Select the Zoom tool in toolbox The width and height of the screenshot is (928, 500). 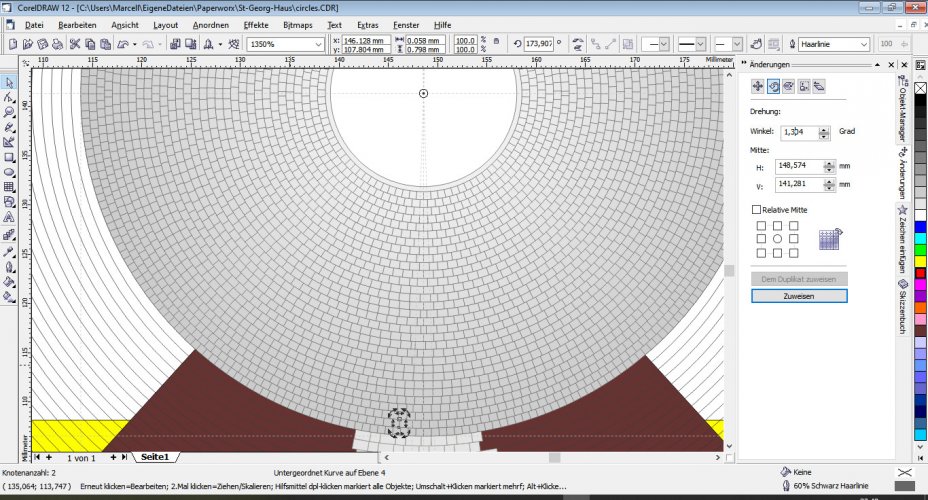point(9,112)
